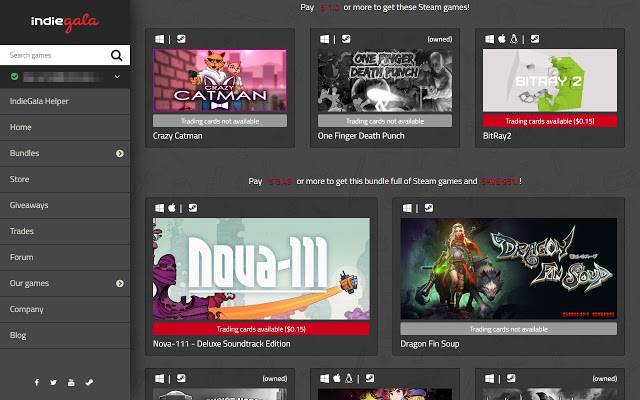Click the Windows icon on One Finger Death Punch card

click(324, 39)
